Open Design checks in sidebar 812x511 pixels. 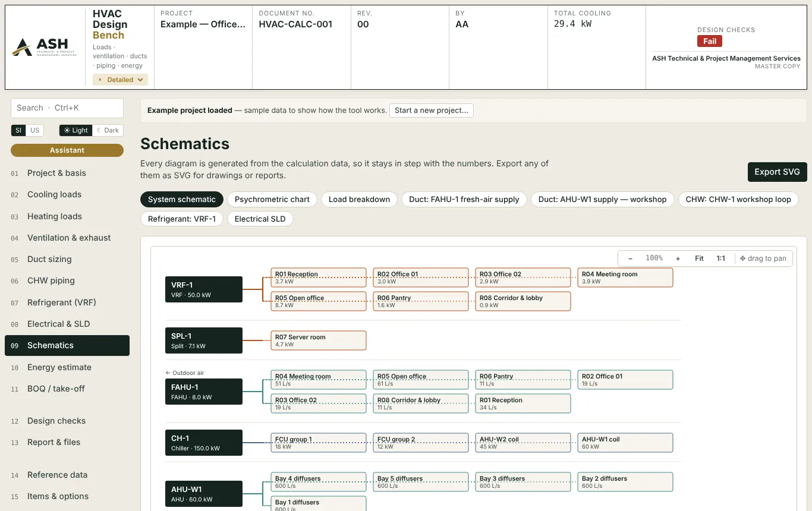pos(67,421)
